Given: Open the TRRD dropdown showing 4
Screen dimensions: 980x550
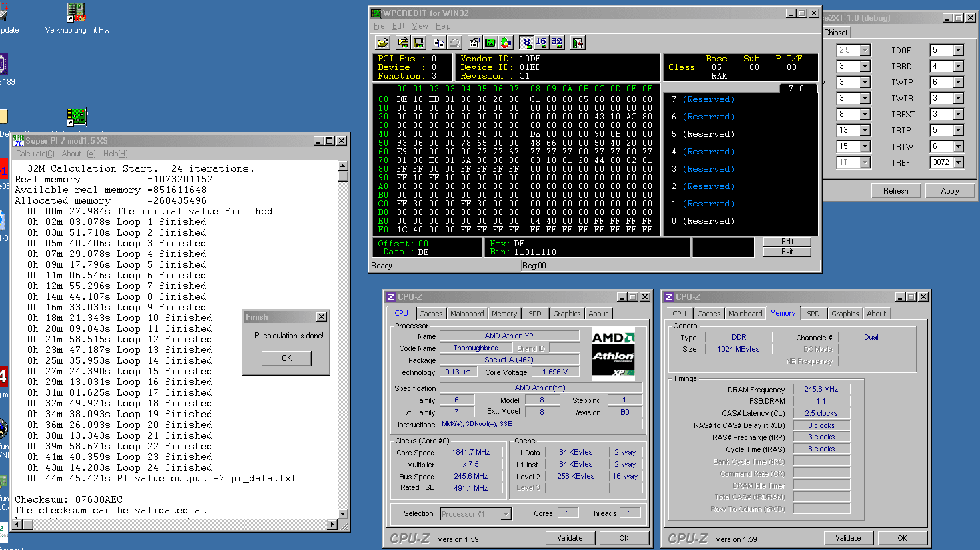Looking at the screenshot, I should (959, 66).
